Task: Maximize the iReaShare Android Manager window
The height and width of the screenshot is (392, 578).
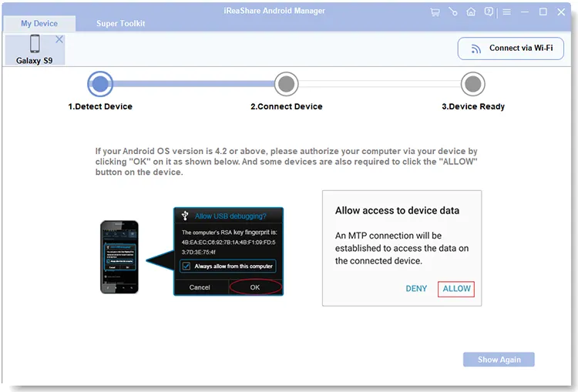Action: tap(543, 12)
